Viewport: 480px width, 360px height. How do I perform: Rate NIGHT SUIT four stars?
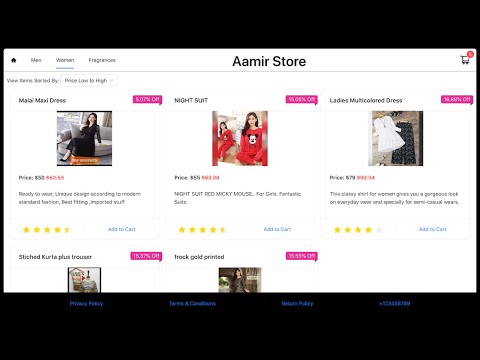(213, 229)
